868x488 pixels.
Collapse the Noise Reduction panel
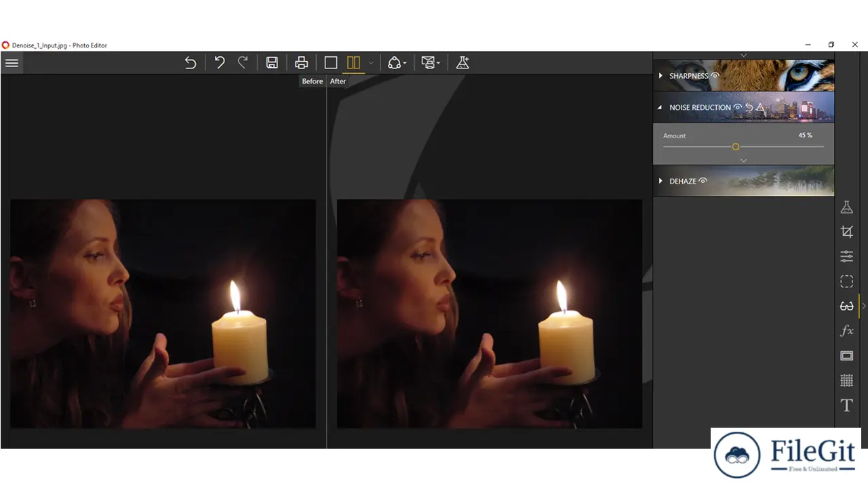click(x=660, y=107)
